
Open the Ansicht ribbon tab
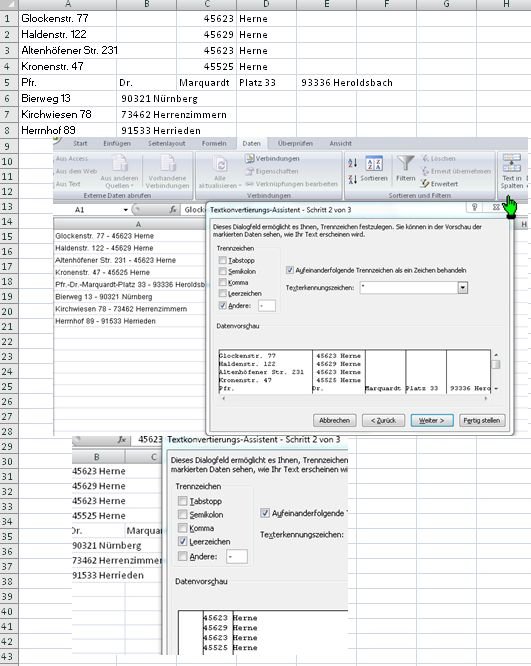[x=340, y=144]
